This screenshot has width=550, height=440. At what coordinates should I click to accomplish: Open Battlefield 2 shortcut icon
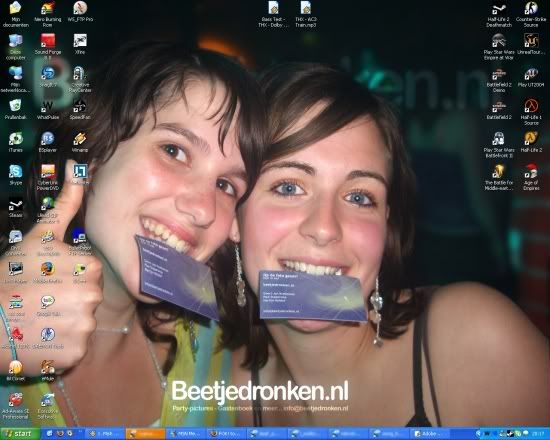click(499, 109)
